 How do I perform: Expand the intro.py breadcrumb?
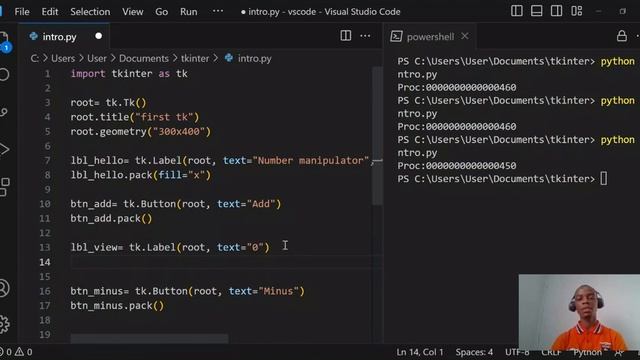pyautogui.click(x=254, y=58)
